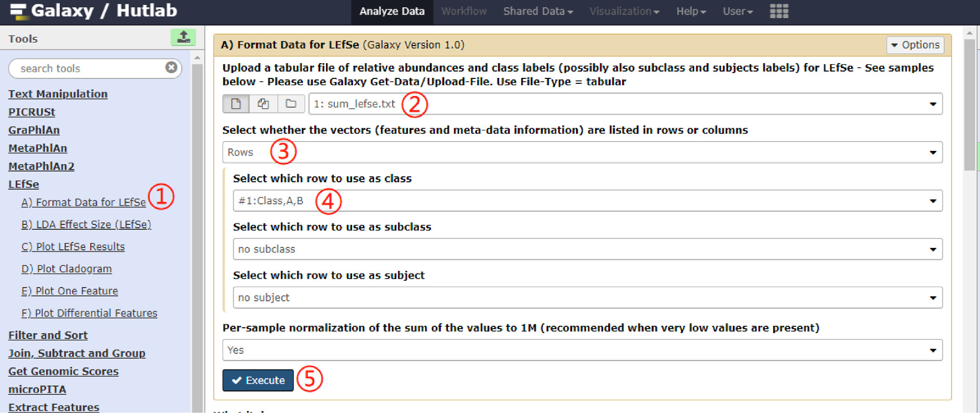Image resolution: width=980 pixels, height=413 pixels.
Task: Open the Help menu
Action: (x=691, y=11)
